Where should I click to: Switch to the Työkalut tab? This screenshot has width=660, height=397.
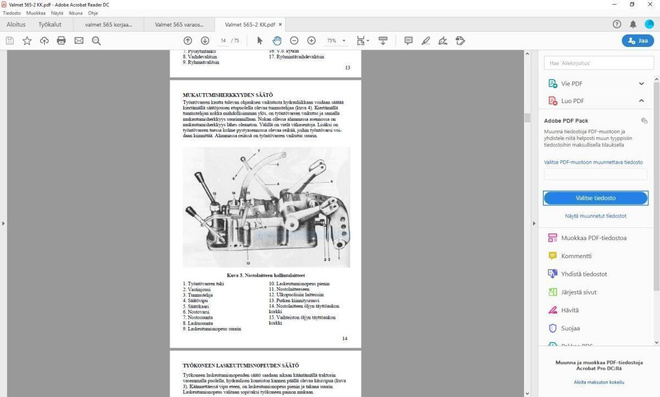click(x=50, y=24)
